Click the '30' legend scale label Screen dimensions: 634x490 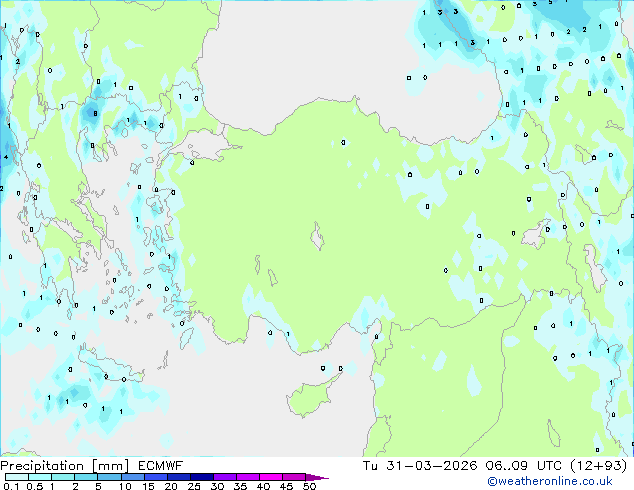click(x=217, y=486)
